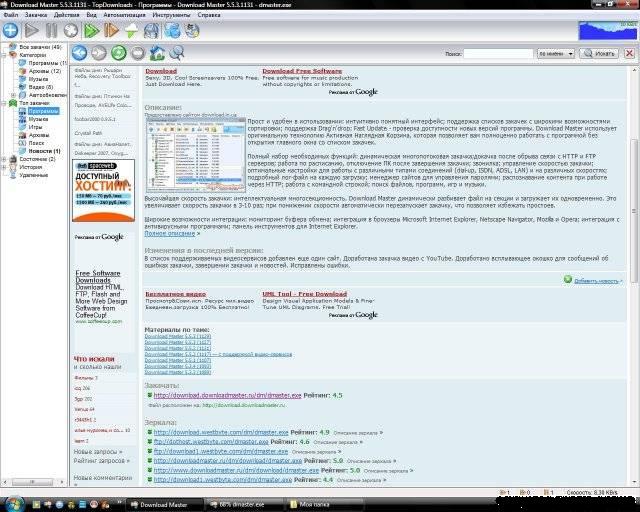Click the browser Back arrow icon
This screenshot has height=512, width=640.
[82, 52]
